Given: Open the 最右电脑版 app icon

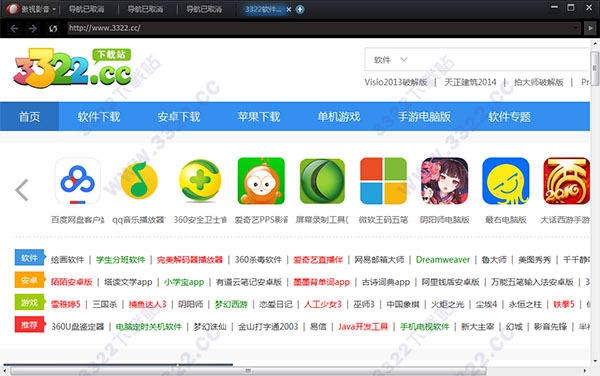Looking at the screenshot, I should 506,181.
